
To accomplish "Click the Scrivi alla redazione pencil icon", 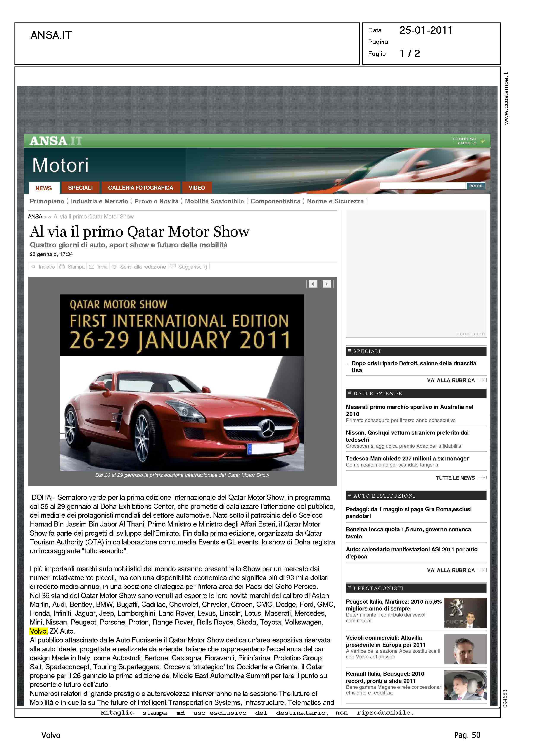I will pos(114,267).
